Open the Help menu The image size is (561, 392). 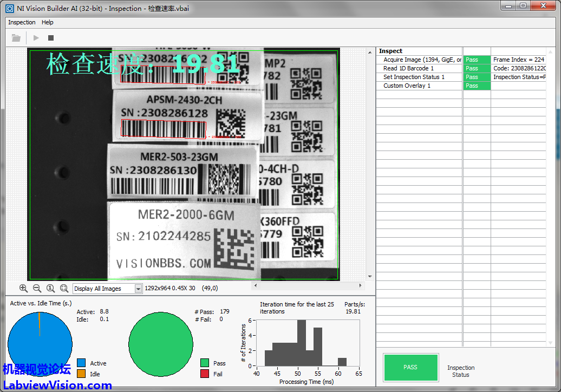point(48,22)
